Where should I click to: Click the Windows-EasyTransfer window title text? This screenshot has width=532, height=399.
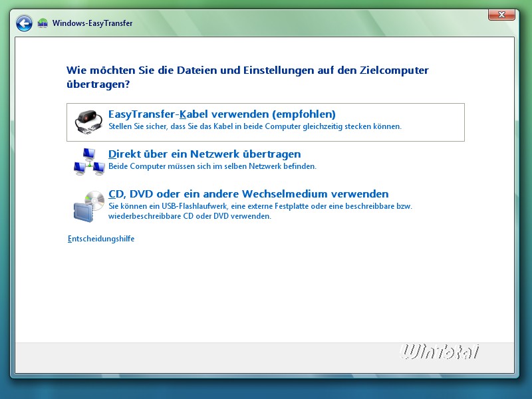(92, 23)
